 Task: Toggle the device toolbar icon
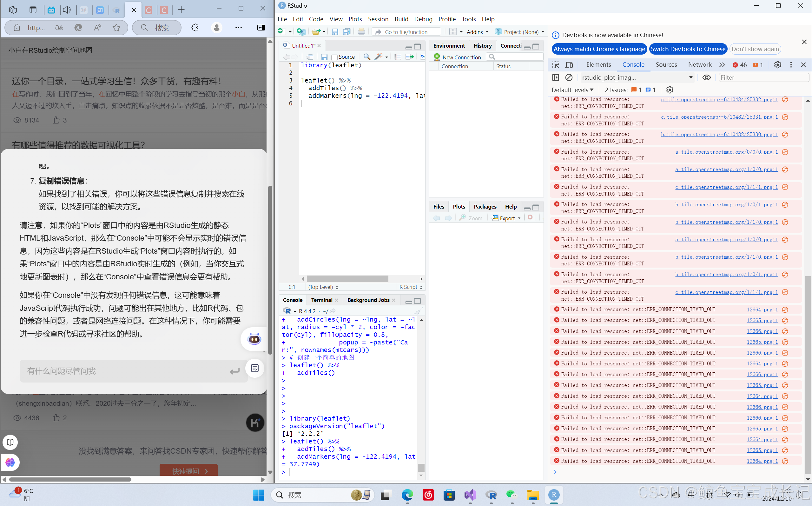tap(569, 65)
